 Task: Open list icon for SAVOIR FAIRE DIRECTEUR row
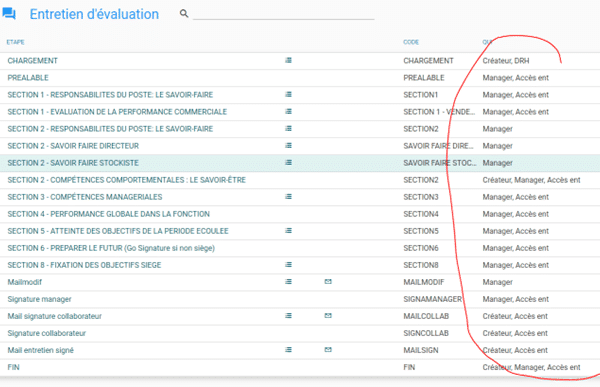(289, 145)
